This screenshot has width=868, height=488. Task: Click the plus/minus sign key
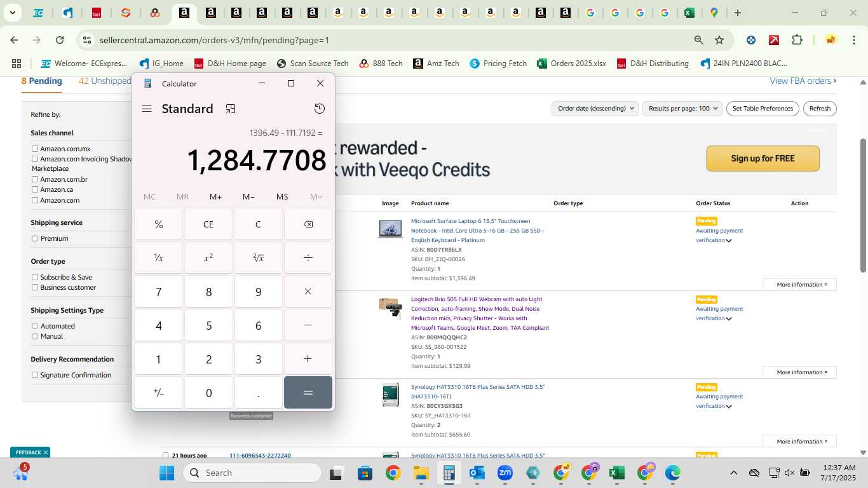tap(159, 393)
